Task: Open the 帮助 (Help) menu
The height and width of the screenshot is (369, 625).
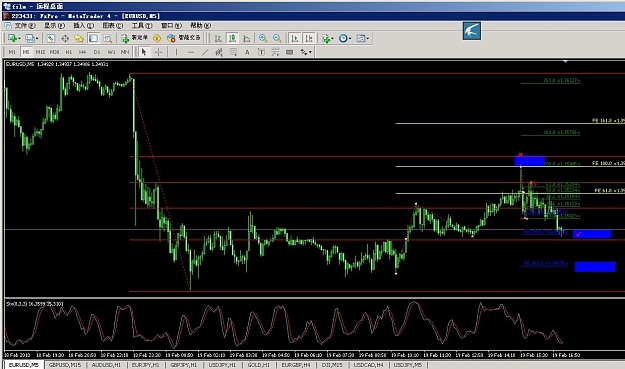Action: (x=200, y=26)
